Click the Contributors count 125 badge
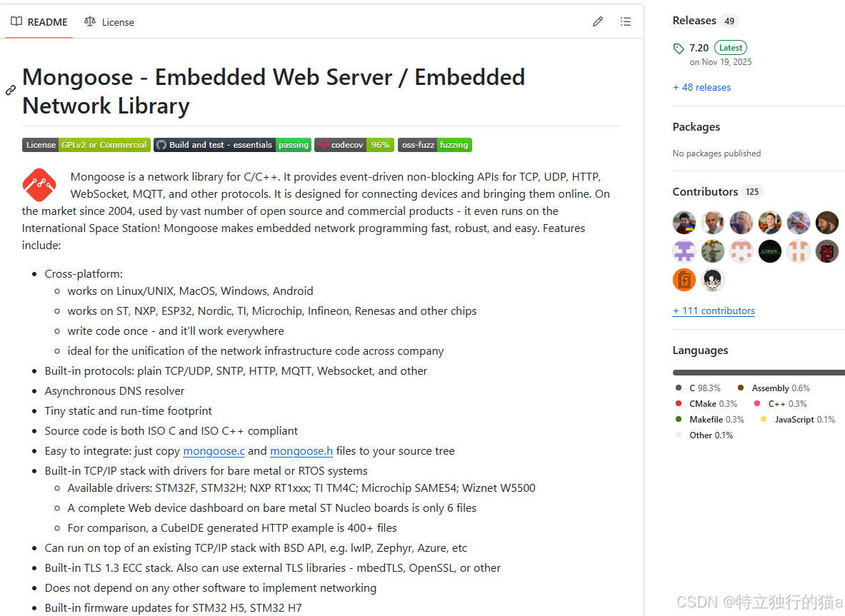 [x=752, y=192]
